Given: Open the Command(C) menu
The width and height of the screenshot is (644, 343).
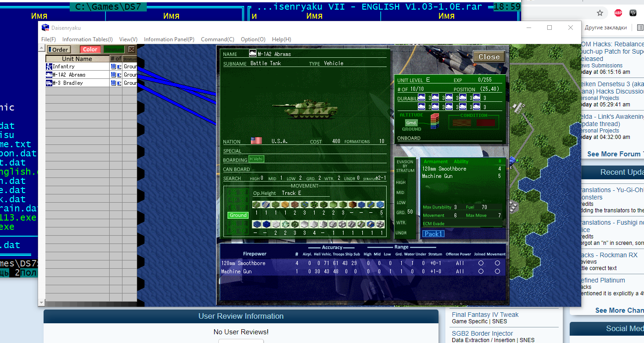Looking at the screenshot, I should (217, 39).
